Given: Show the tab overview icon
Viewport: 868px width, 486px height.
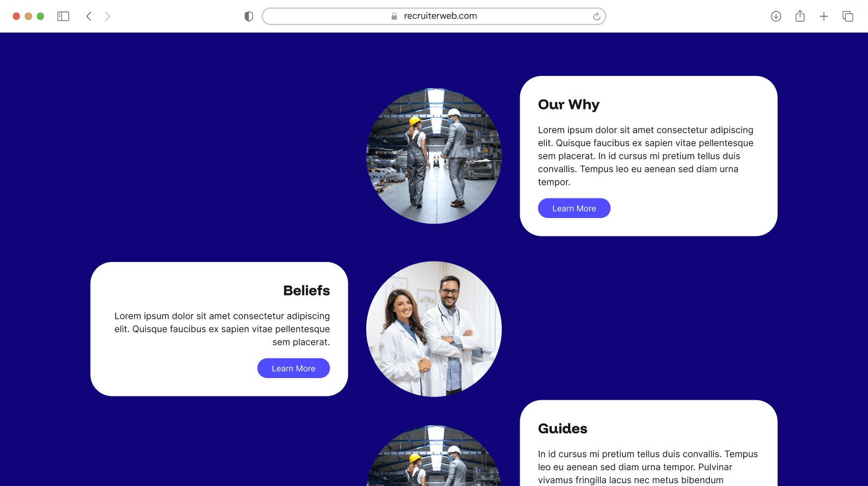Looking at the screenshot, I should (x=847, y=16).
